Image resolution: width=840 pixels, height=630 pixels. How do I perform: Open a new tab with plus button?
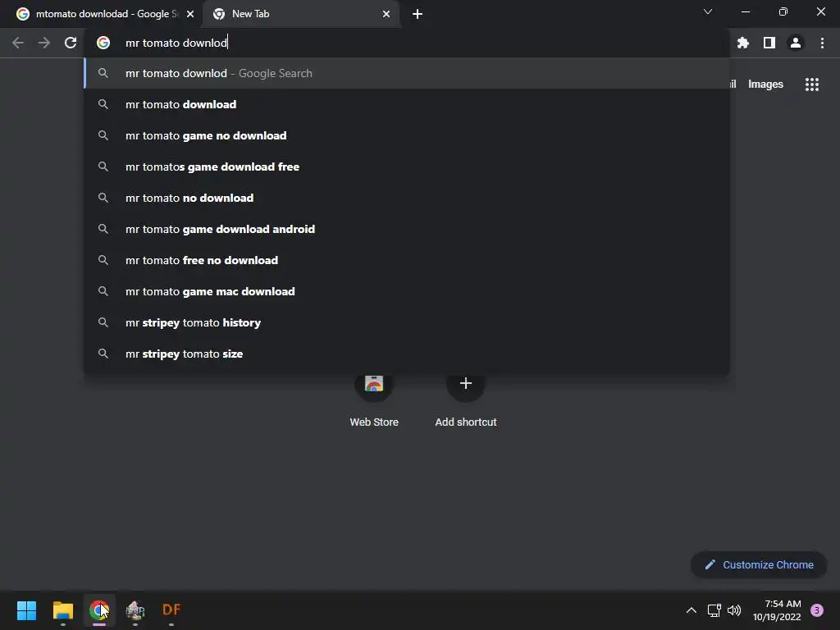click(418, 14)
